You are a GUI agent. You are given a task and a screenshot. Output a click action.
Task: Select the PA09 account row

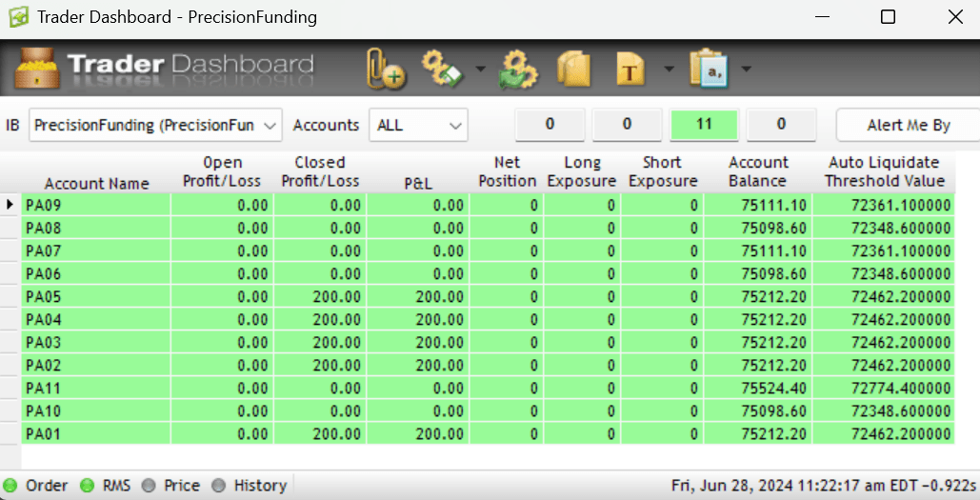[x=489, y=205]
